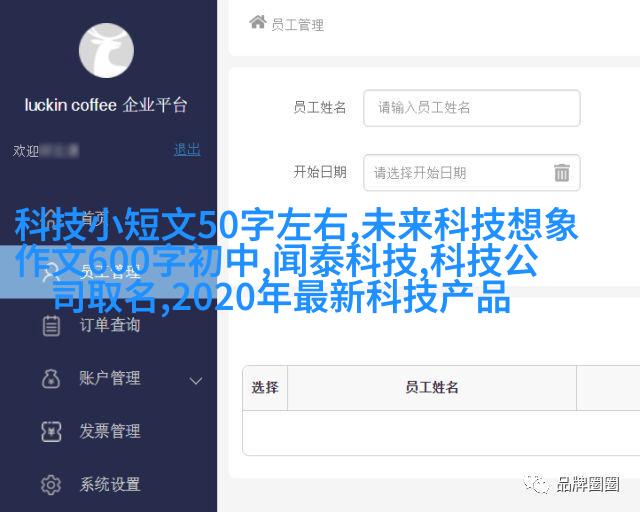This screenshot has height=512, width=640.
Task: Open the 请选择开始日期 date picker
Action: point(471,173)
